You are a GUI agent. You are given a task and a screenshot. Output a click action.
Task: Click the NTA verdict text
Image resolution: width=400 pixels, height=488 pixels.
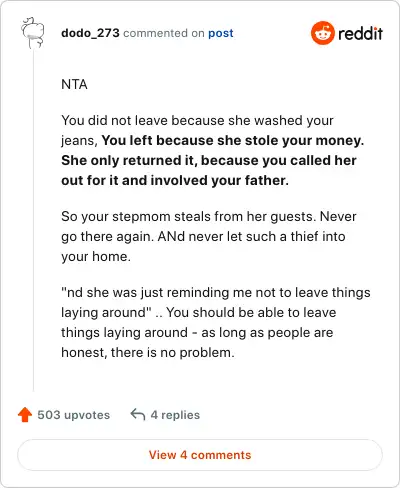point(74,84)
